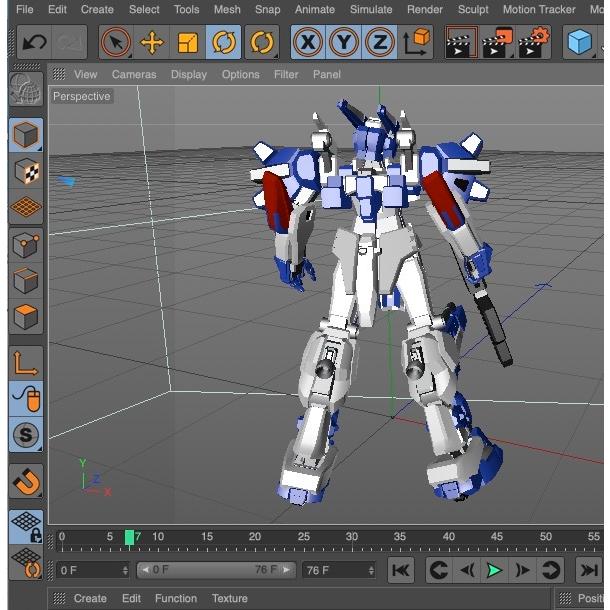Click the greyed-out Redo icon
The height and width of the screenshot is (610, 610).
tap(70, 42)
